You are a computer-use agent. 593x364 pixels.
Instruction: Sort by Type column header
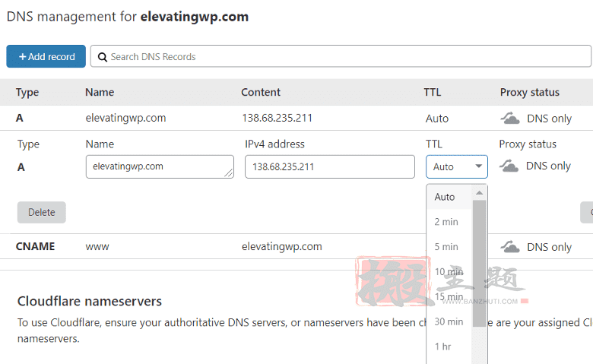tap(27, 92)
